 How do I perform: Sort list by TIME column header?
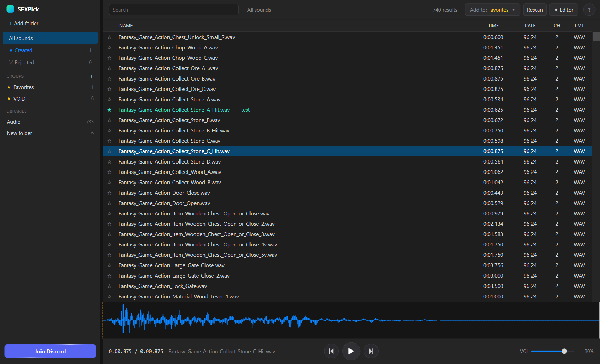point(493,26)
